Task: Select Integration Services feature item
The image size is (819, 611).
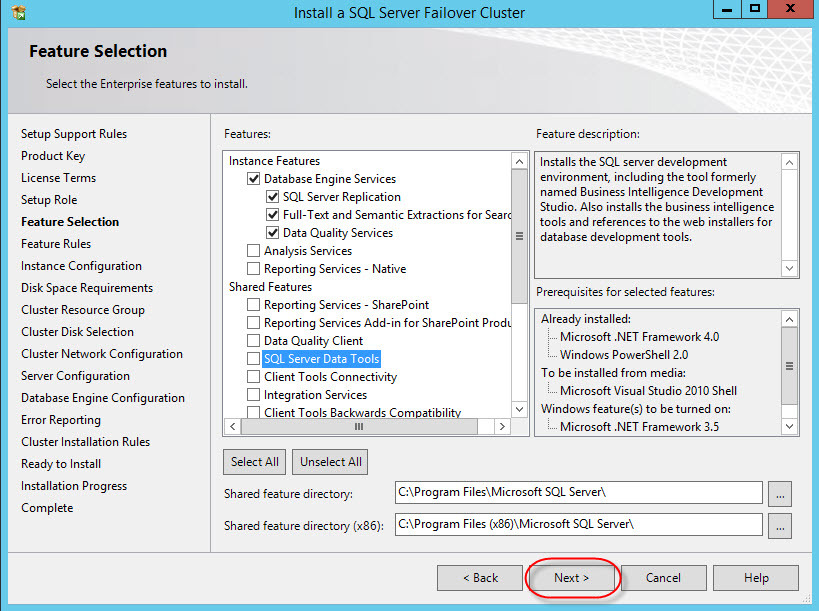Action: pyautogui.click(x=315, y=395)
